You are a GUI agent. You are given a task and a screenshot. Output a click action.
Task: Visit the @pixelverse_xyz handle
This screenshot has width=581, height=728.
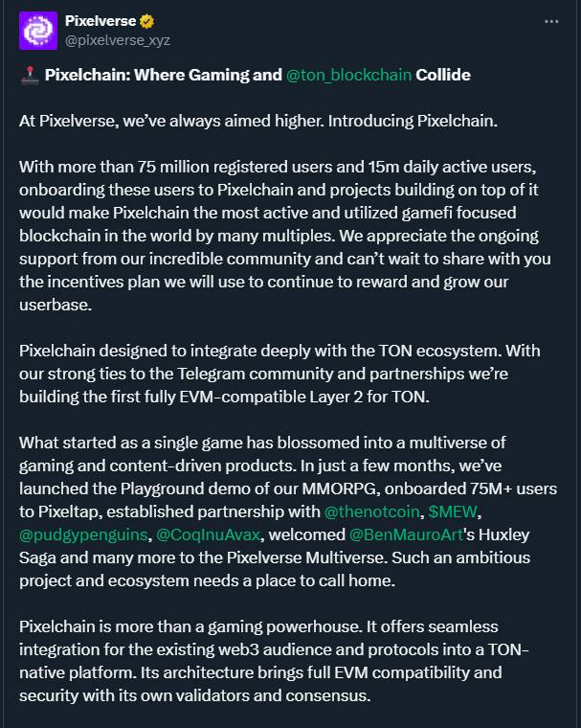(118, 41)
